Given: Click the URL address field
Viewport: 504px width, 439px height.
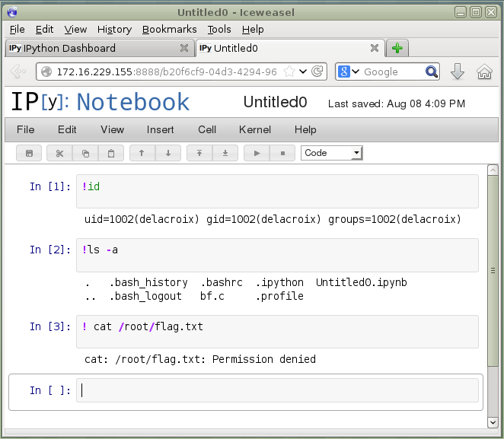Looking at the screenshot, I should pos(167,72).
